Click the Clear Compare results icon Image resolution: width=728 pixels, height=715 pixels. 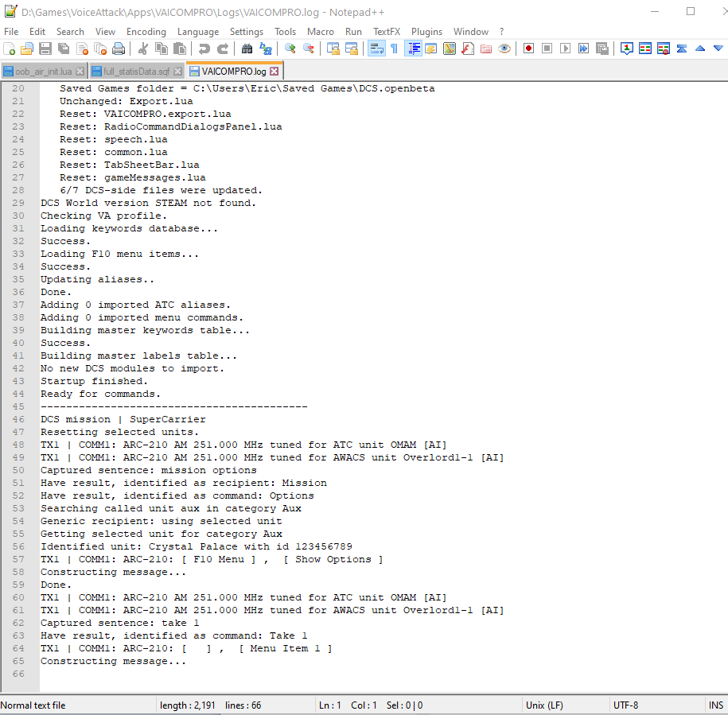tap(664, 49)
